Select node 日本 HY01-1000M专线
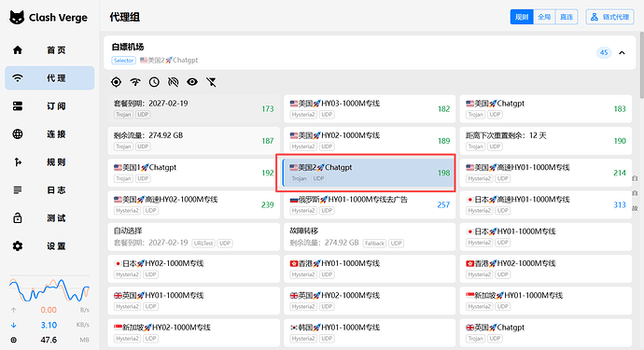The height and width of the screenshot is (350, 644). [545, 237]
